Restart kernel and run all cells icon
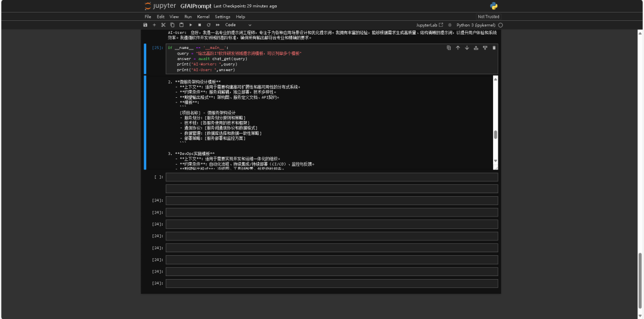 point(218,25)
